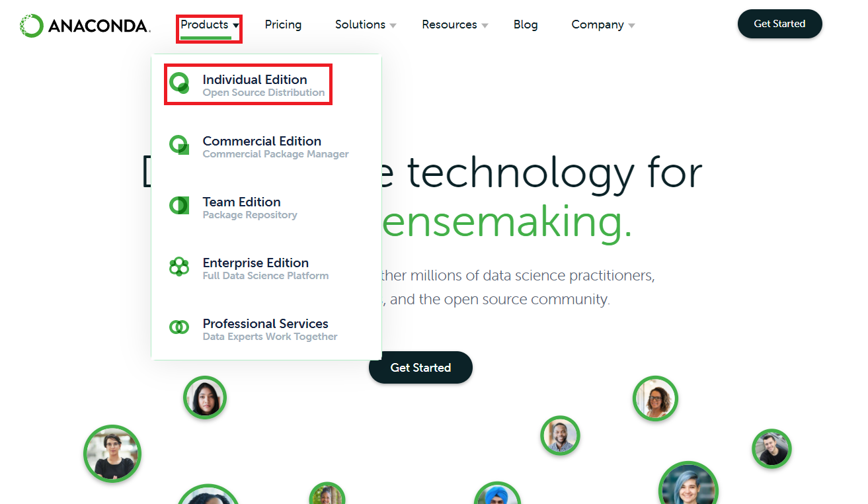Open the Blog page
The width and height of the screenshot is (868, 504).
[526, 24]
